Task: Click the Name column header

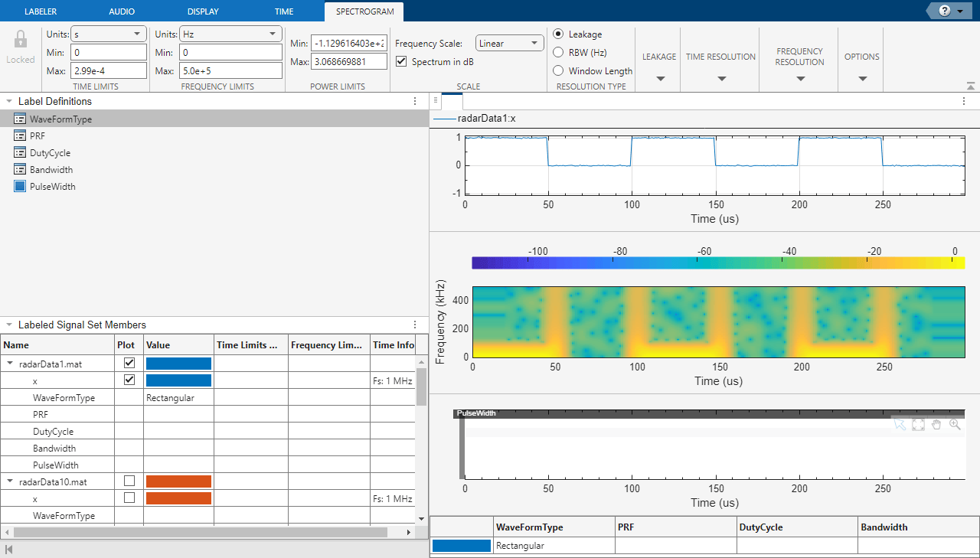Action: [57, 345]
